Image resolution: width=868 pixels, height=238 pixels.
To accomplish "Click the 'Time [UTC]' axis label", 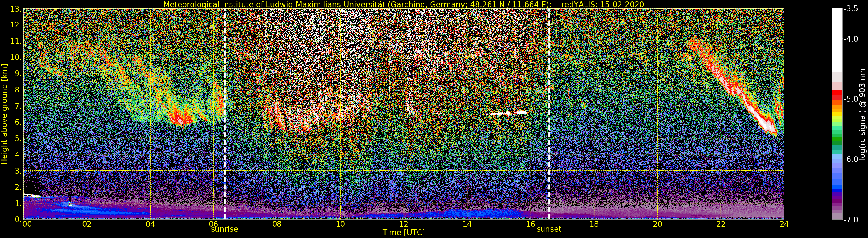I will pos(403,233).
